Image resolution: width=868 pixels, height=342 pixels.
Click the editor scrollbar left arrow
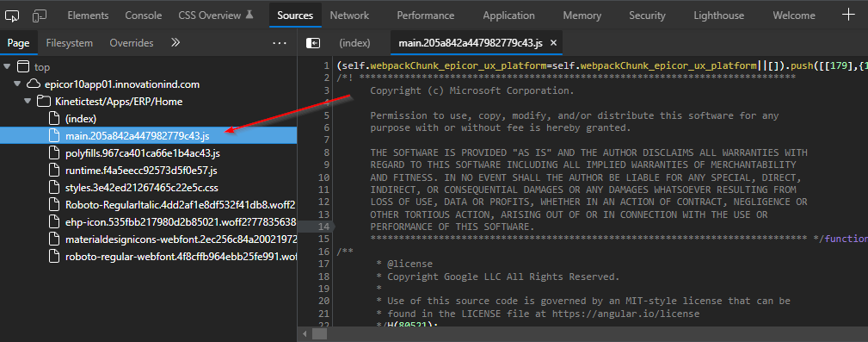[x=304, y=334]
